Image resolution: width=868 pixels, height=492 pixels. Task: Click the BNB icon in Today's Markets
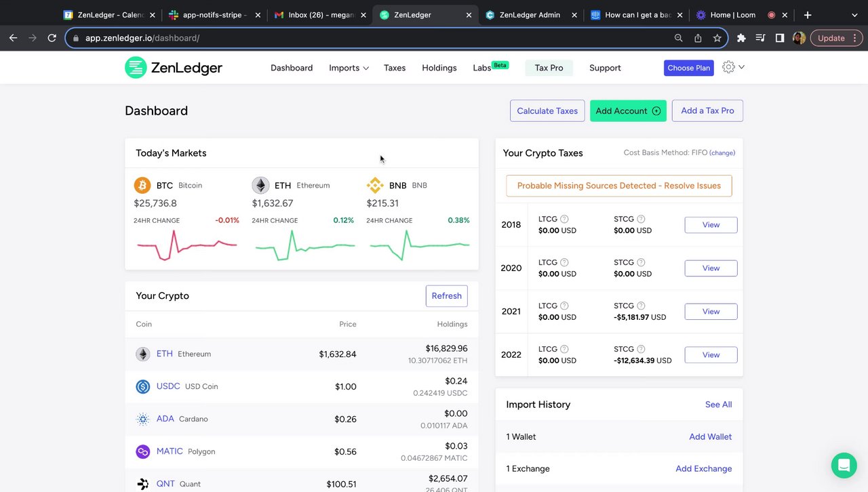[375, 185]
